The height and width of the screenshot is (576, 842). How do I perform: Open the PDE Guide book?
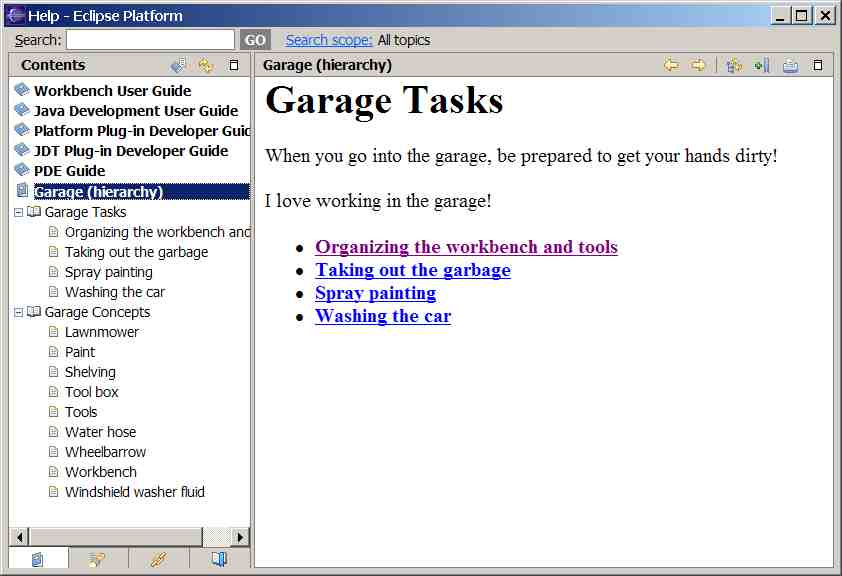pyautogui.click(x=69, y=171)
